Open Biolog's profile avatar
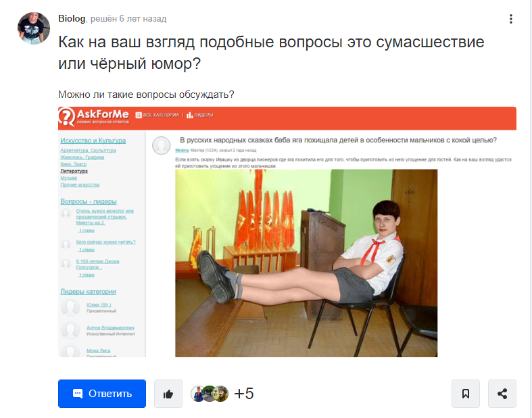532x418 pixels. click(x=34, y=28)
